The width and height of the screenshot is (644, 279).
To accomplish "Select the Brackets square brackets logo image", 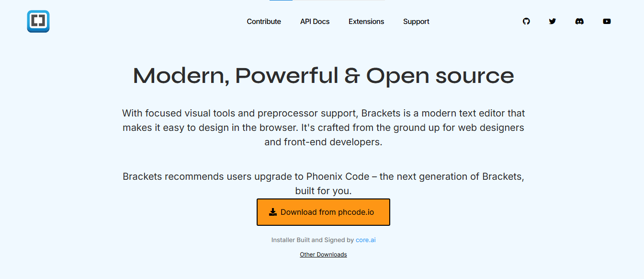I will pos(38,21).
